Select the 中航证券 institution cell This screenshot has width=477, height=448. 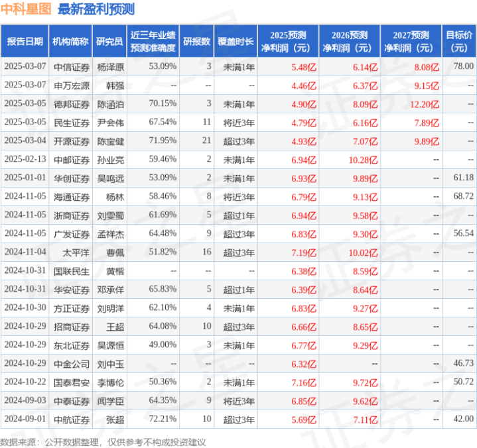point(72,420)
